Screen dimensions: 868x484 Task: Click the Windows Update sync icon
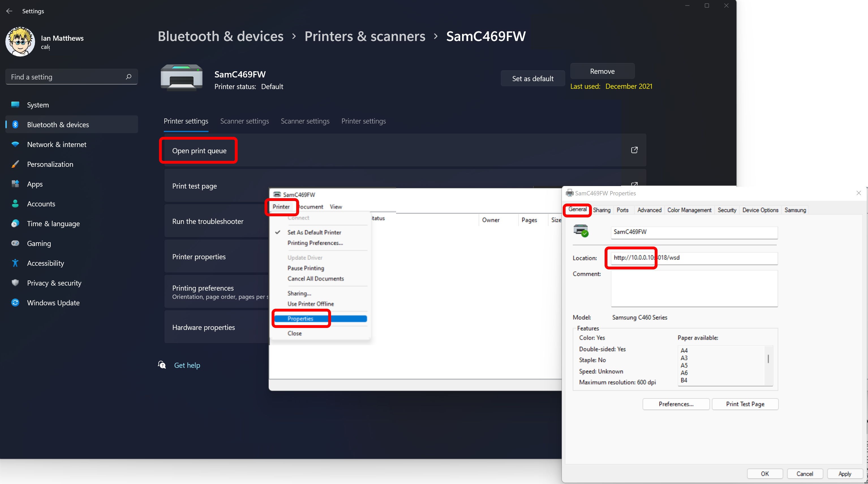15,302
